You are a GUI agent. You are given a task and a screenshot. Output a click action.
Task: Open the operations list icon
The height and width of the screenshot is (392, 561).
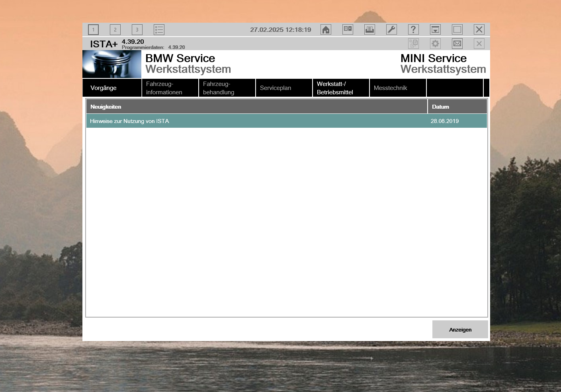click(x=159, y=29)
